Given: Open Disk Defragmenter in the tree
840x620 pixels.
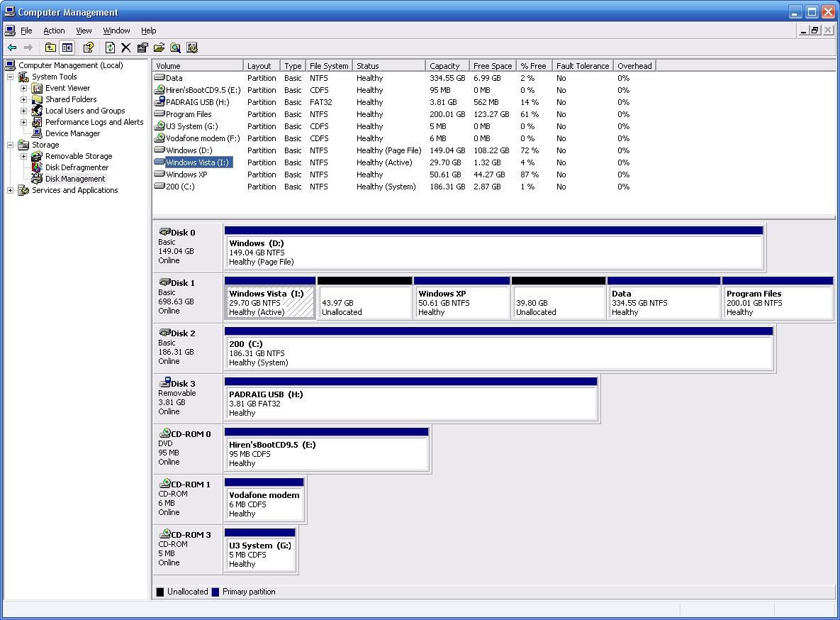Looking at the screenshot, I should (x=77, y=167).
